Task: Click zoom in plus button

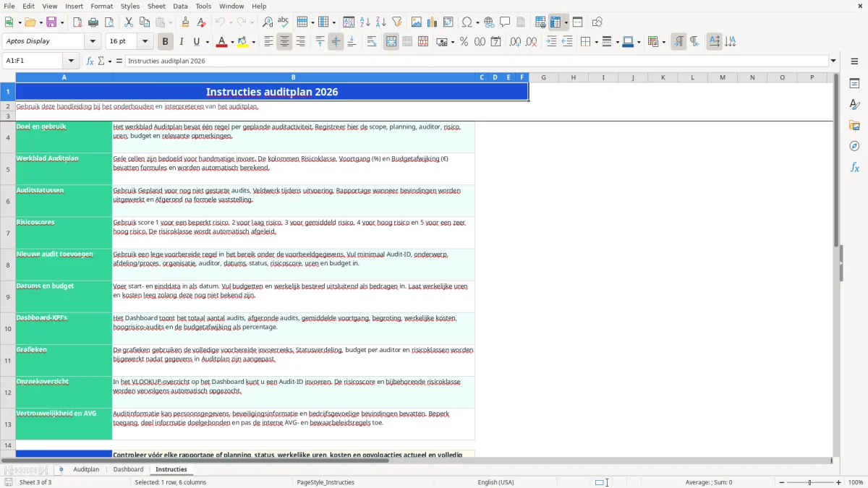Action: 838,482
